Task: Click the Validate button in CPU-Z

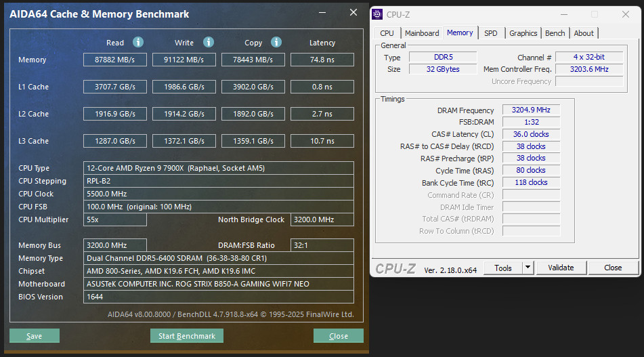Action: tap(561, 268)
